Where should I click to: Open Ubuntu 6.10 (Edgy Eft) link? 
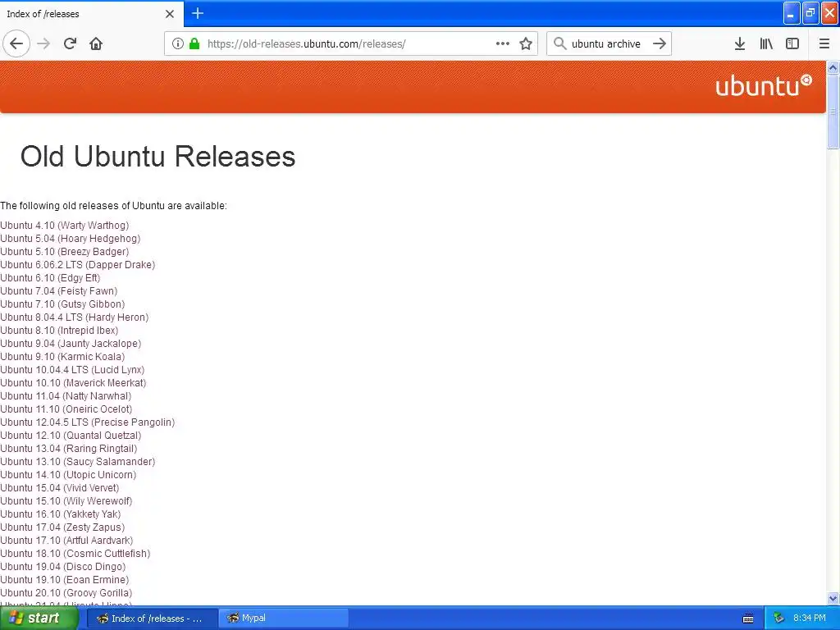point(50,278)
